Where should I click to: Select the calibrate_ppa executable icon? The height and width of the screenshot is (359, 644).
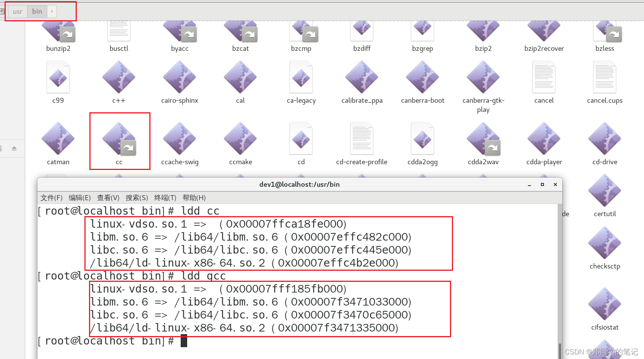click(x=362, y=77)
